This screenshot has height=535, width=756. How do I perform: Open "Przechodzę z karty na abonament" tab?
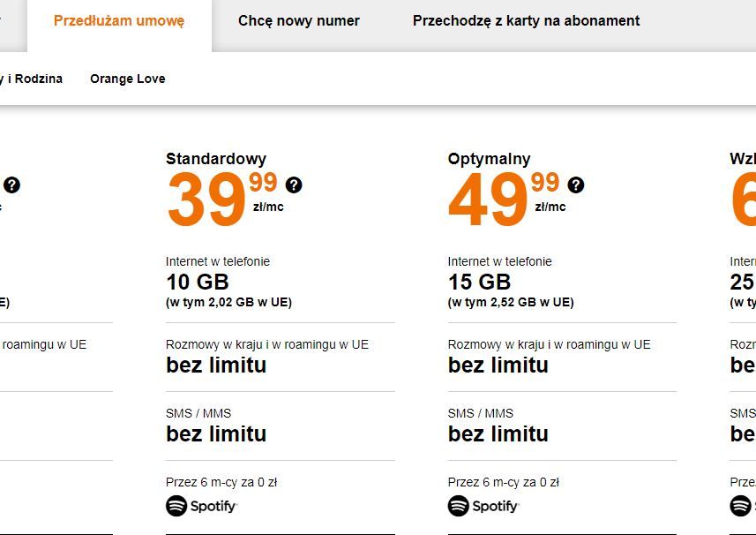[527, 20]
